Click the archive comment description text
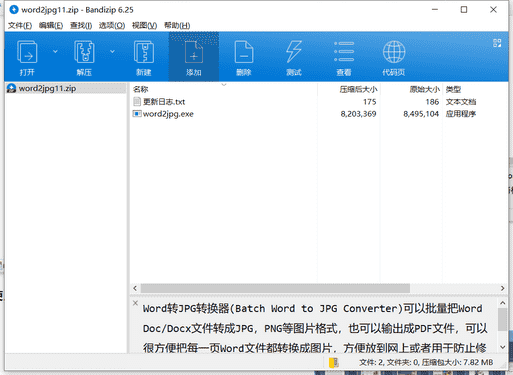 point(315,328)
